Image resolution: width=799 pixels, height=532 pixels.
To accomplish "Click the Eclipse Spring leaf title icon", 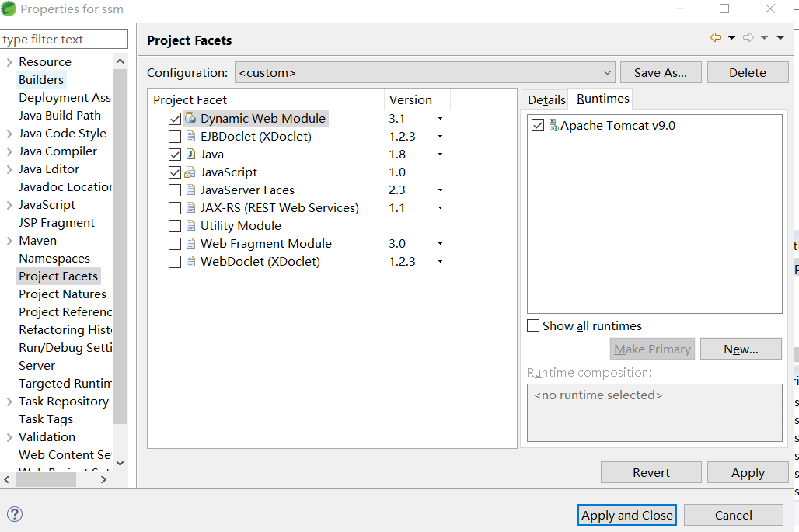I will pyautogui.click(x=9, y=8).
